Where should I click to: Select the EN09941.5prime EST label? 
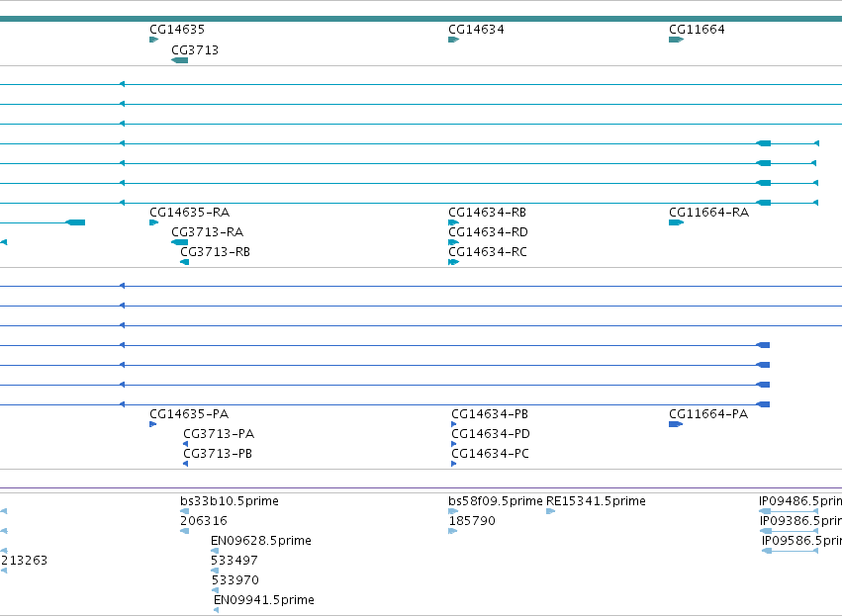click(x=264, y=600)
